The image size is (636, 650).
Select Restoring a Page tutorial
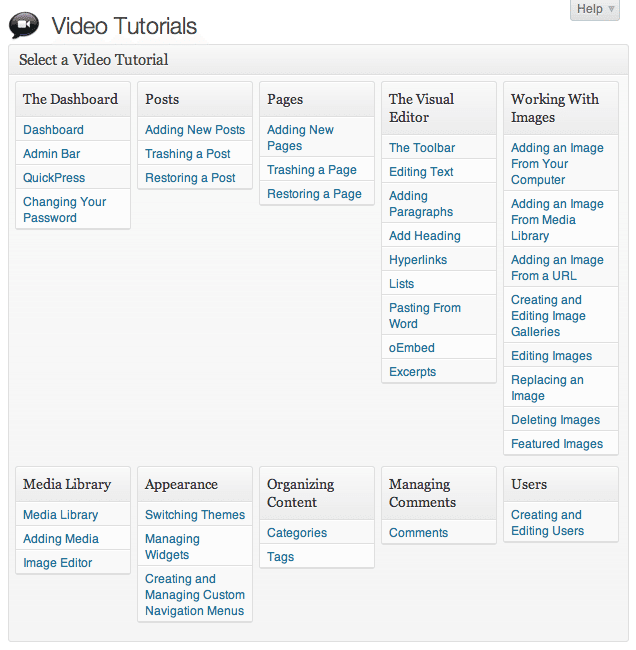point(314,194)
